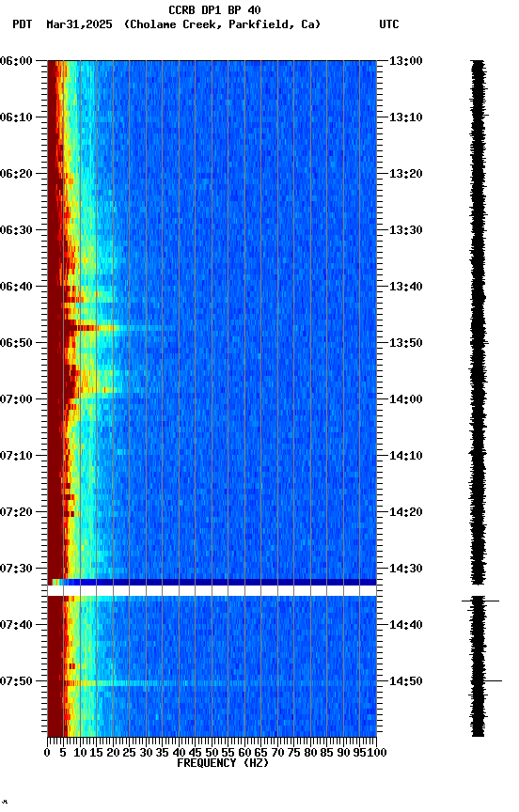Click the '60' frequency axis tick label
Screen dimensions: 519x812
pos(244,753)
